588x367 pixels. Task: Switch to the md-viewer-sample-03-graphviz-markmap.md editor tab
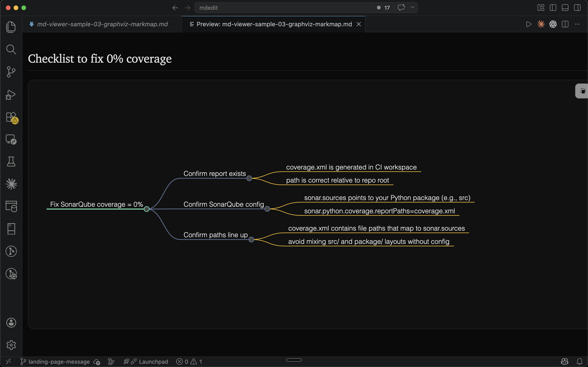(x=102, y=24)
